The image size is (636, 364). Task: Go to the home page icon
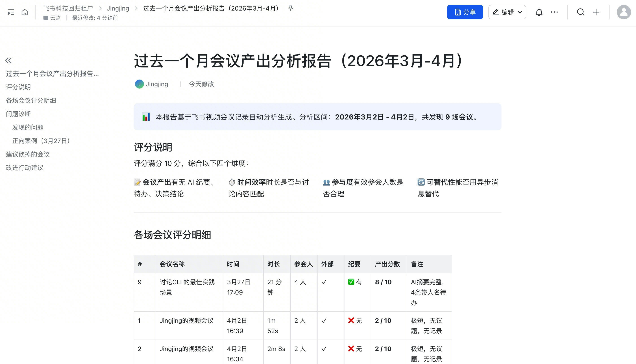coord(24,12)
